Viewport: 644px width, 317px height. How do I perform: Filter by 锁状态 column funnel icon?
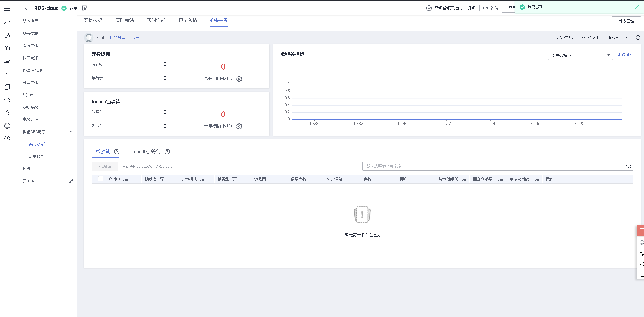[162, 179]
